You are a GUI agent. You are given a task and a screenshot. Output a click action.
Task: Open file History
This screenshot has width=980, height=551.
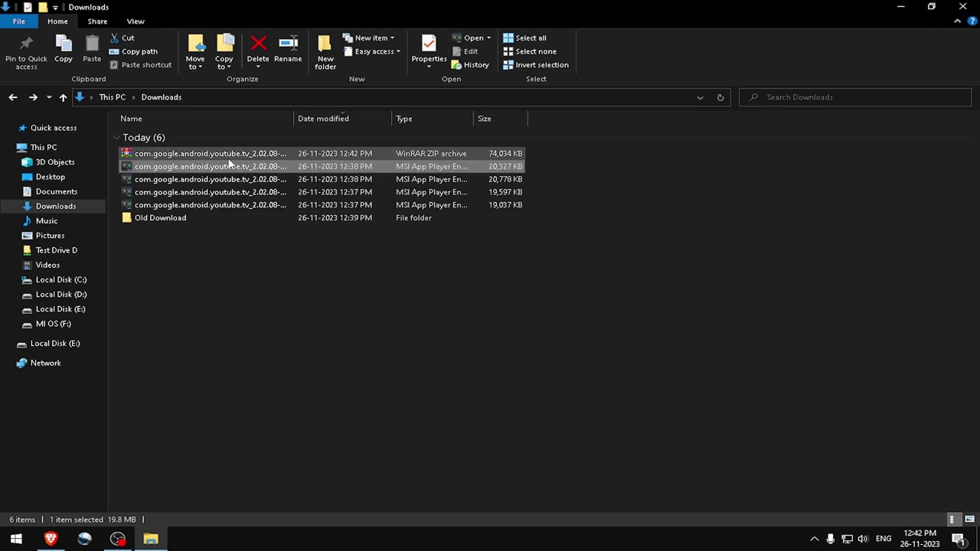click(x=470, y=65)
